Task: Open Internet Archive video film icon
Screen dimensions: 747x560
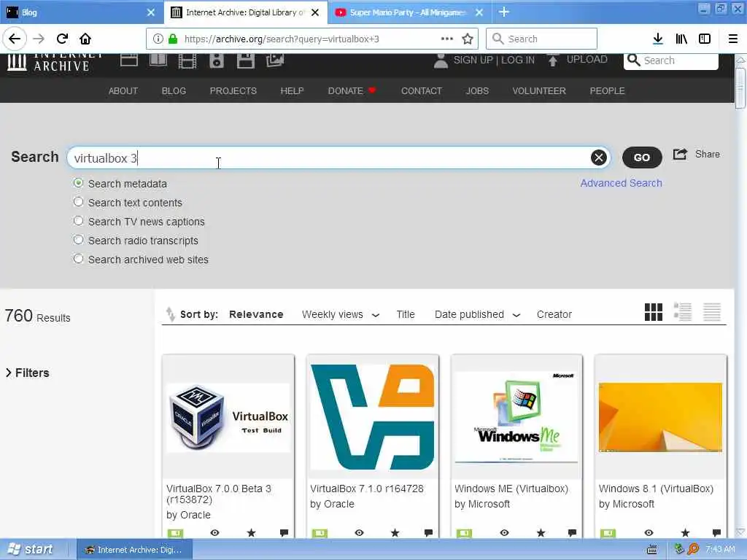Action: (x=187, y=61)
